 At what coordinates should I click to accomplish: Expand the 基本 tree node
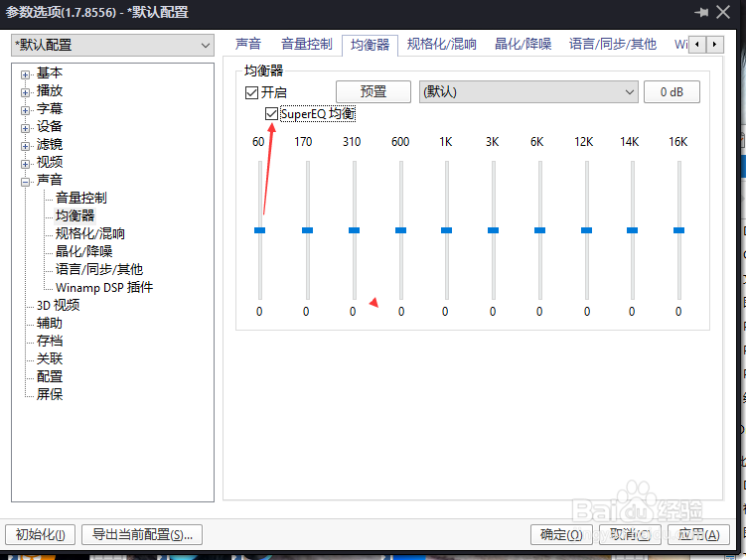click(25, 74)
